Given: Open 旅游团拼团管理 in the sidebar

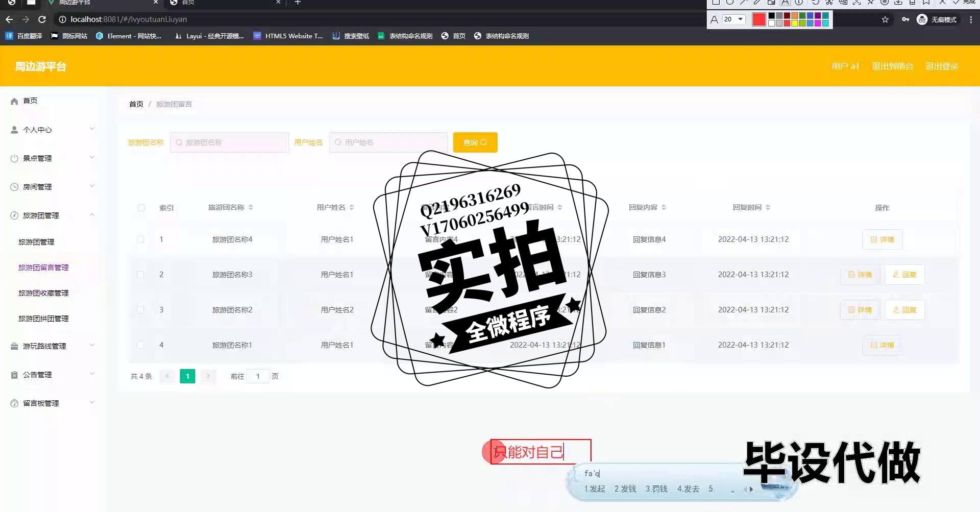Looking at the screenshot, I should point(43,319).
